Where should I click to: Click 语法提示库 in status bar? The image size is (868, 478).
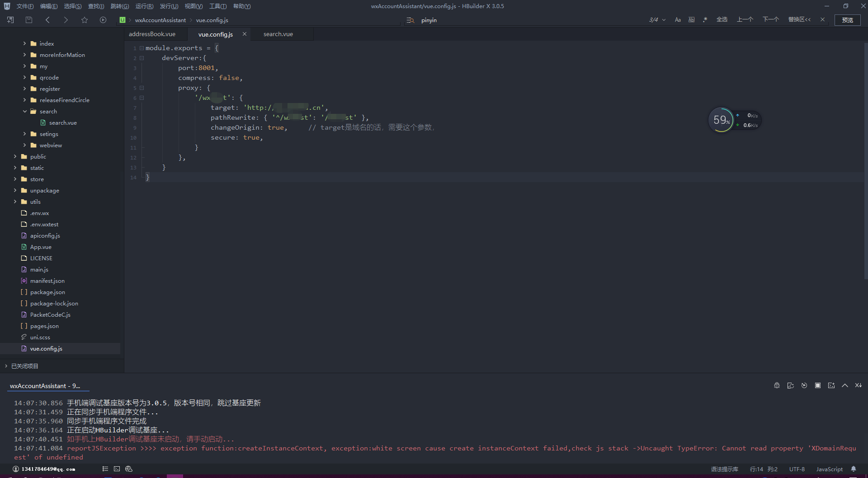pos(724,469)
